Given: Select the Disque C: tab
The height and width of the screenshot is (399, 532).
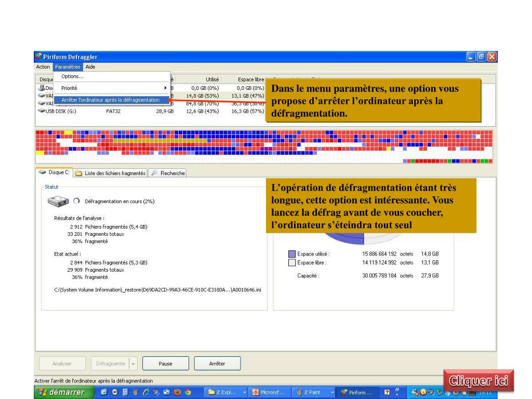Looking at the screenshot, I should (x=54, y=172).
